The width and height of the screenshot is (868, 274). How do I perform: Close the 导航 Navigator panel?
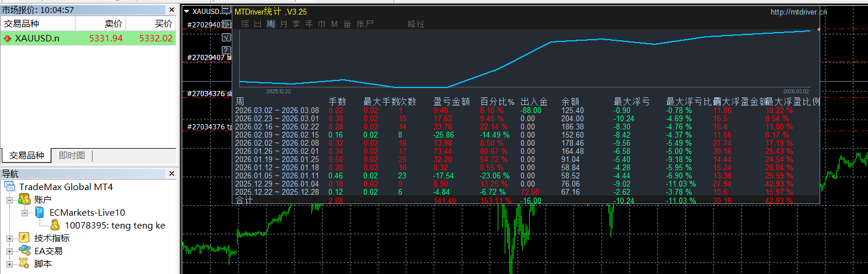171,174
